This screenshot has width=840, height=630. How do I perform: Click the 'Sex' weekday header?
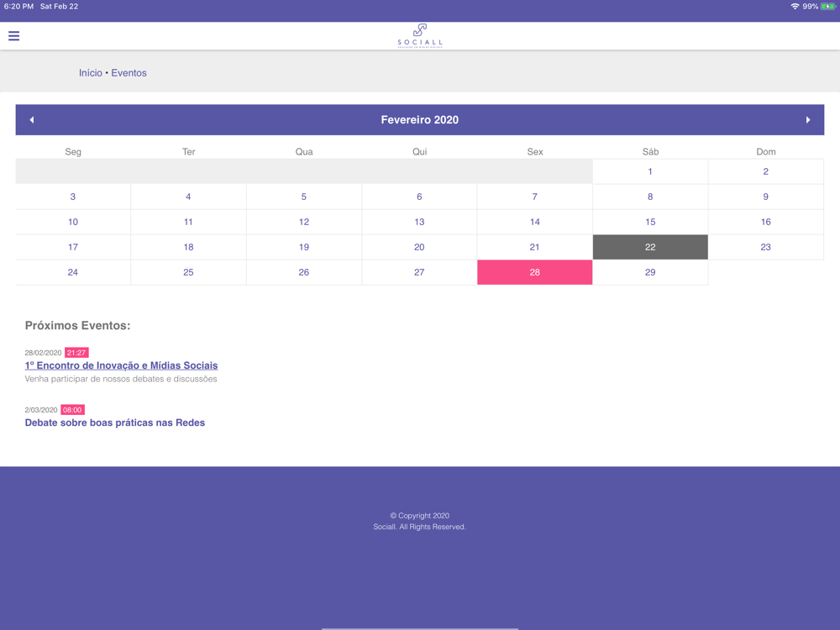click(x=534, y=151)
